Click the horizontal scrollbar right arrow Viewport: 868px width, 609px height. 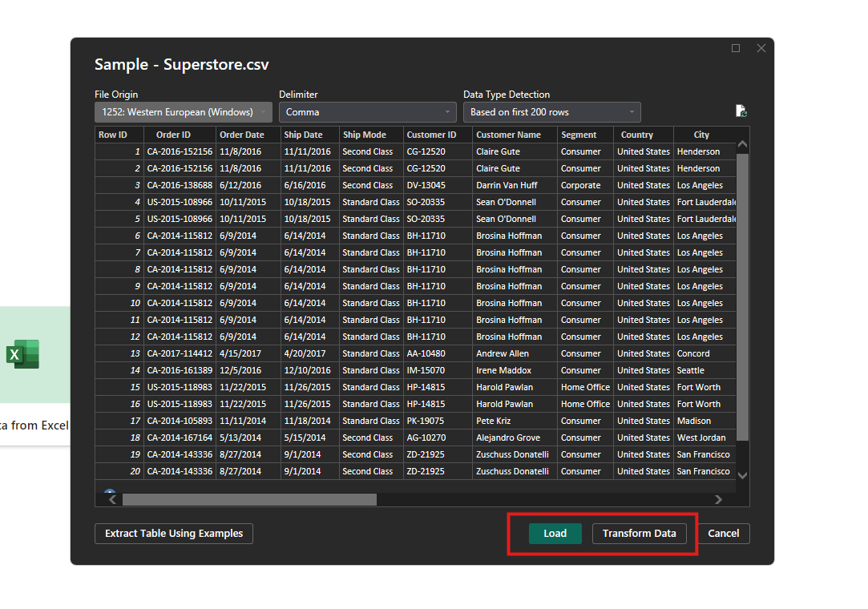click(x=718, y=499)
